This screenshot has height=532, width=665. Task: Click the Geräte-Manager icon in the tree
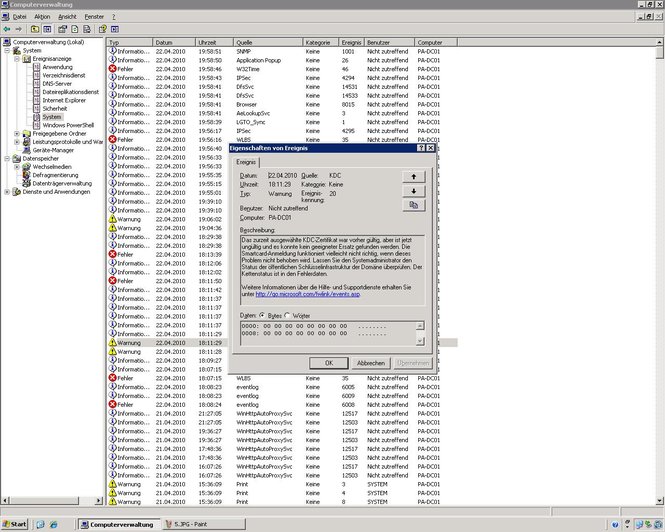point(26,150)
